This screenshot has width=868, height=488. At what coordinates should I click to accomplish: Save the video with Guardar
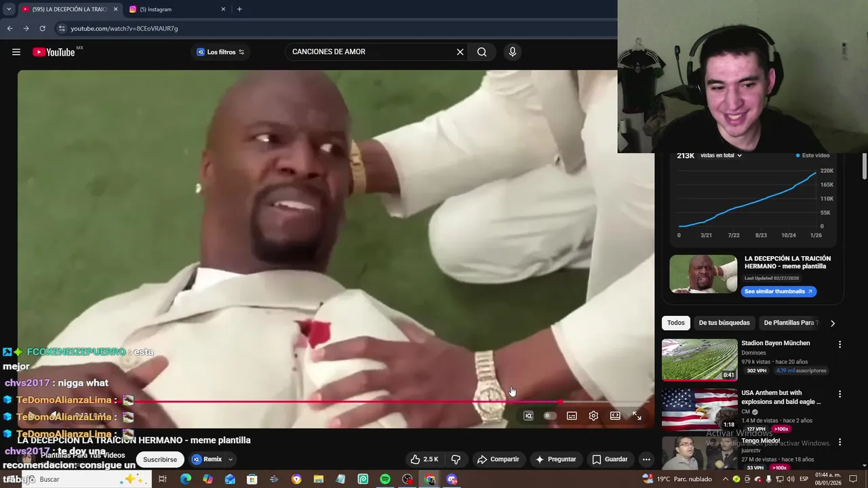[610, 459]
